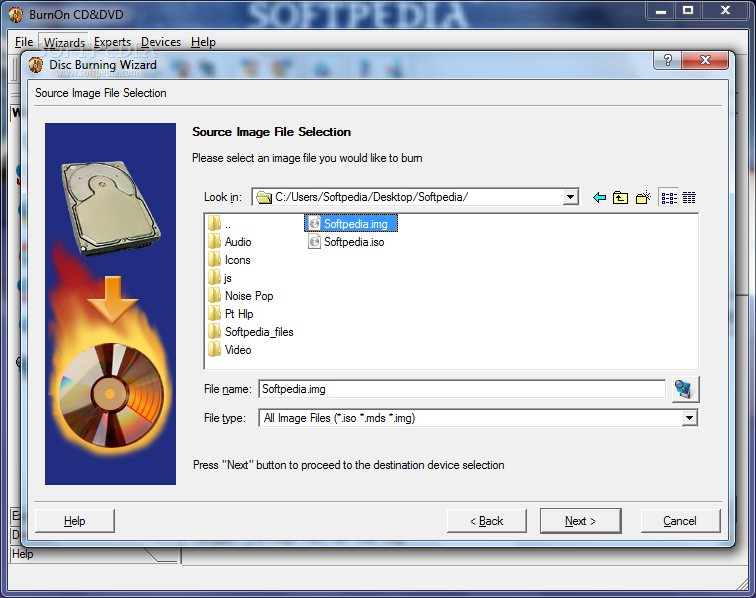Click the Audio folder icon

[215, 242]
